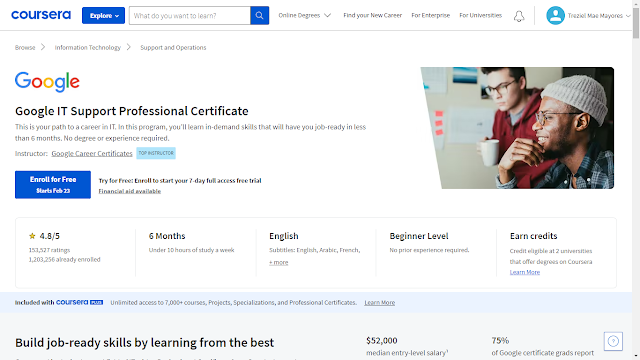
Task: Click the Coursera logo
Action: coord(41,15)
